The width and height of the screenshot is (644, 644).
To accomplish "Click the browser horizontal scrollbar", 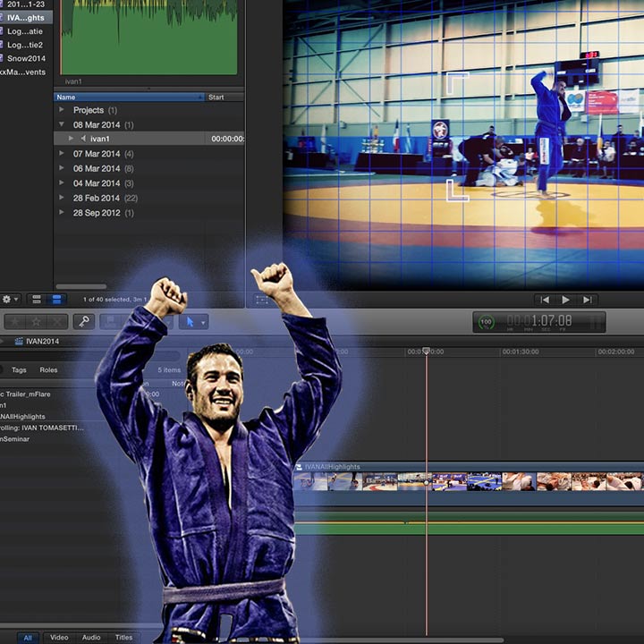I will (x=81, y=287).
